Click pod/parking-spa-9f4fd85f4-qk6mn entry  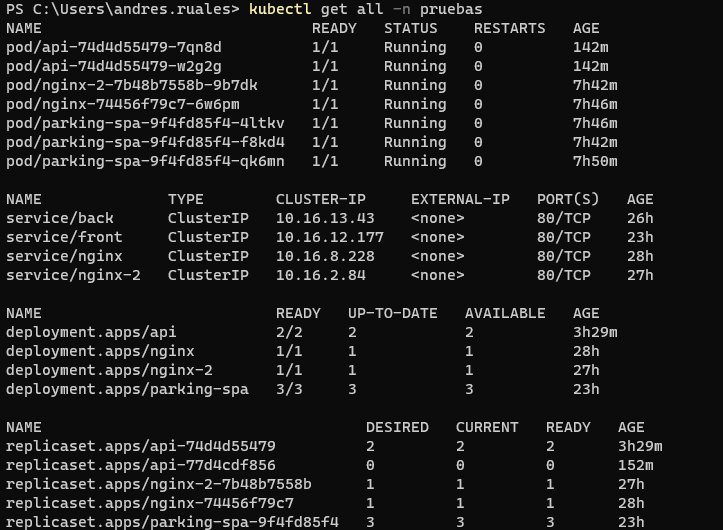point(145,161)
